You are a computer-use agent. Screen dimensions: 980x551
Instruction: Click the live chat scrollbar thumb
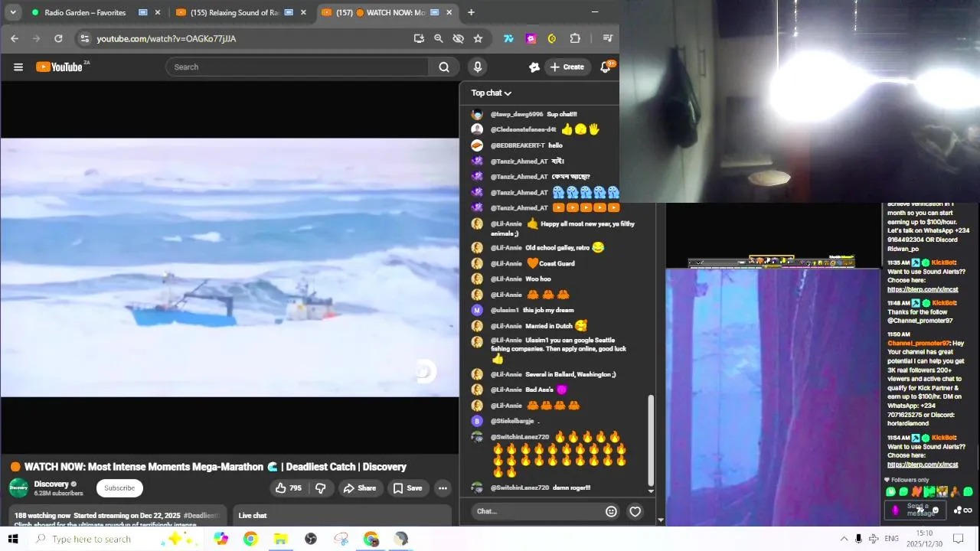[x=651, y=440]
